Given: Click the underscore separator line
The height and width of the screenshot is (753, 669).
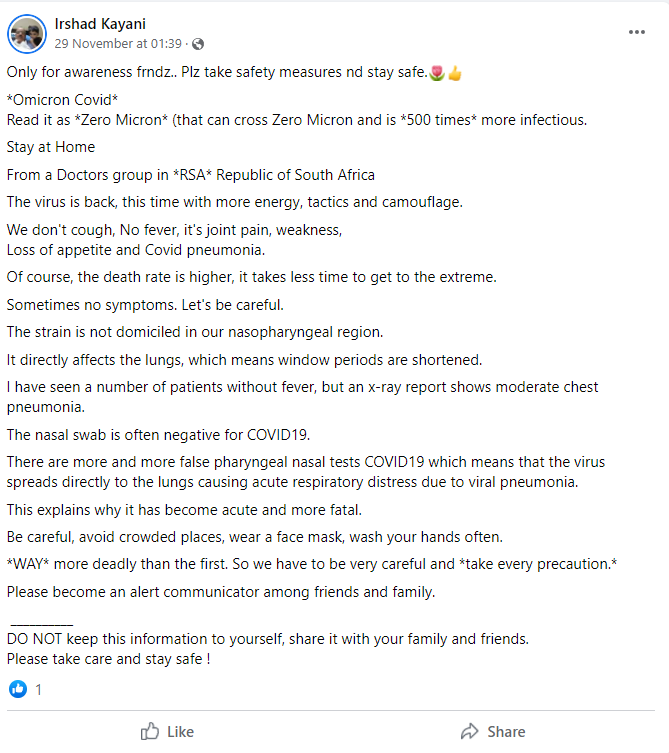Looking at the screenshot, I should click(x=41, y=620).
